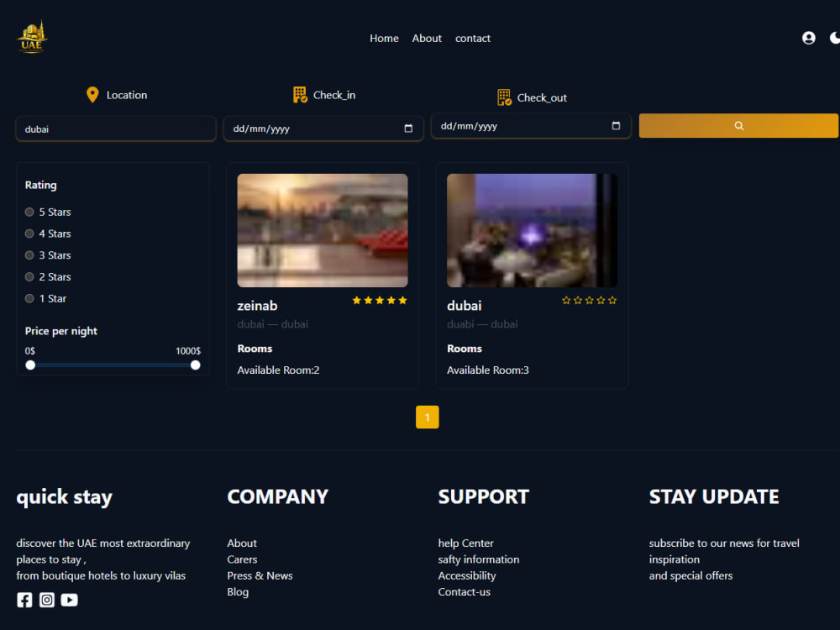
Task: Click the price range slider track
Action: coord(113,365)
